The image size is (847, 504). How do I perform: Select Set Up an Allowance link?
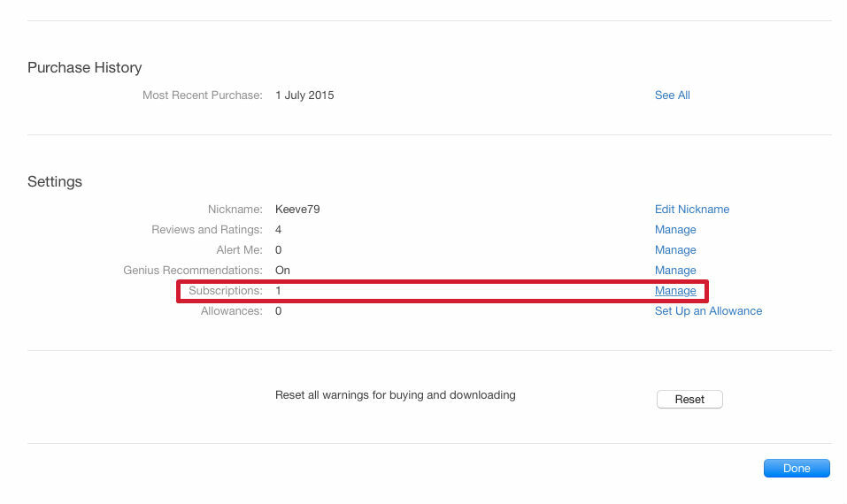tap(708, 311)
